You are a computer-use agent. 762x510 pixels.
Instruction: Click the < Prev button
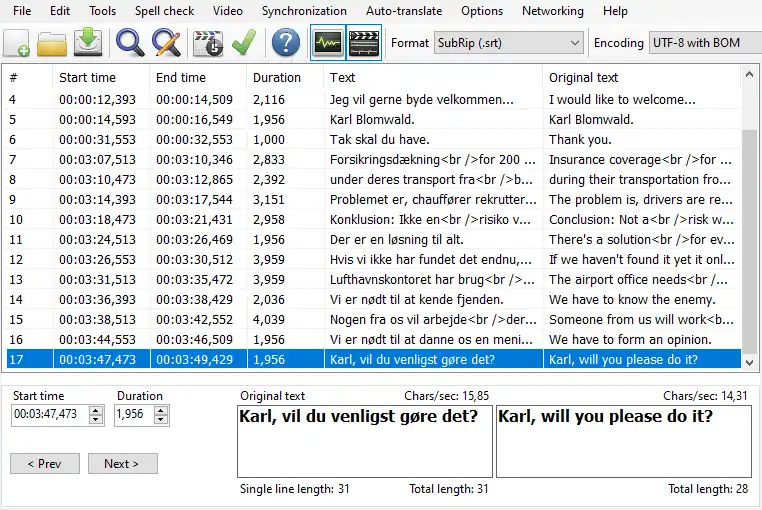45,464
